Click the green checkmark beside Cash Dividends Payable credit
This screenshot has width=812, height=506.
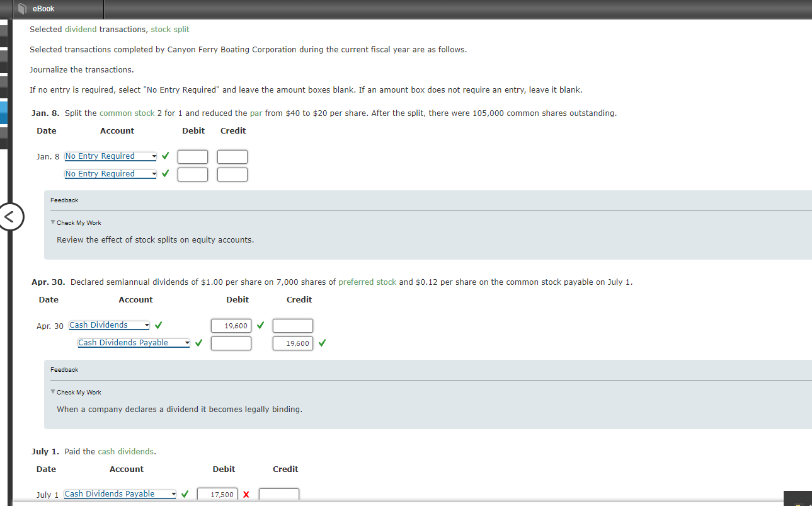click(x=321, y=343)
